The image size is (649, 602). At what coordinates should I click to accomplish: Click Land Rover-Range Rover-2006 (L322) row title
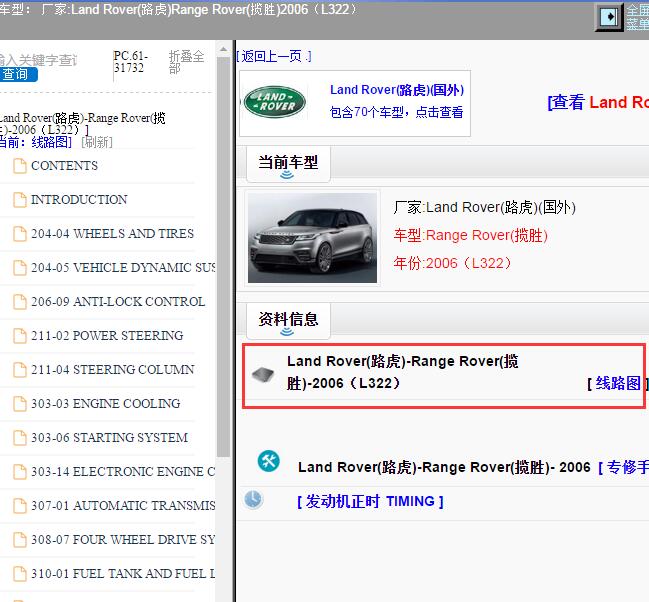(402, 372)
